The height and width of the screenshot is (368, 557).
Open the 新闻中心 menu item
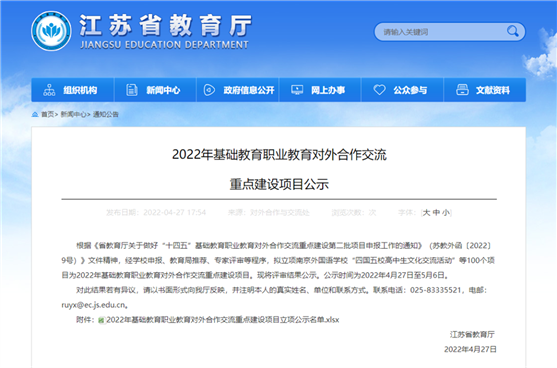click(x=155, y=90)
